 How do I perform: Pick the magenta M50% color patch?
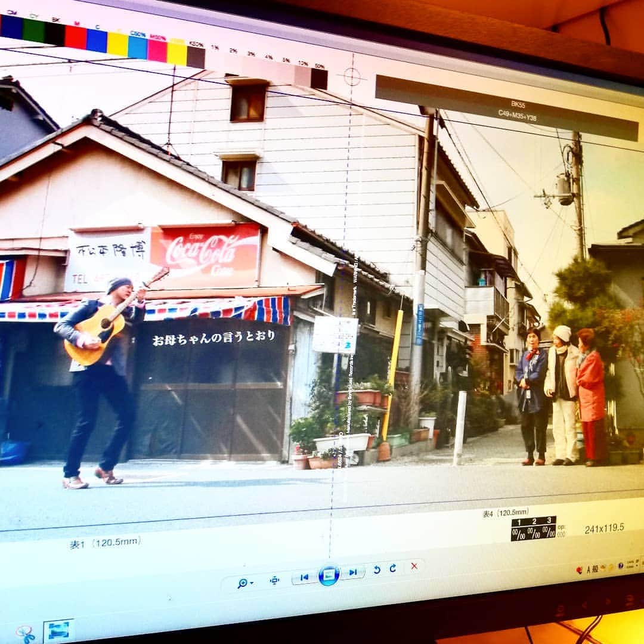click(157, 51)
